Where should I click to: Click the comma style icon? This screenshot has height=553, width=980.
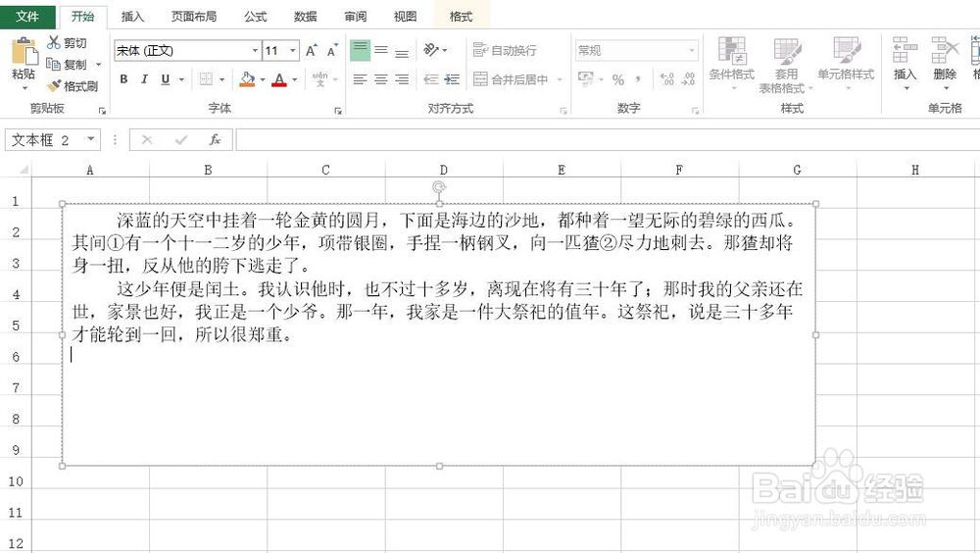(x=638, y=79)
